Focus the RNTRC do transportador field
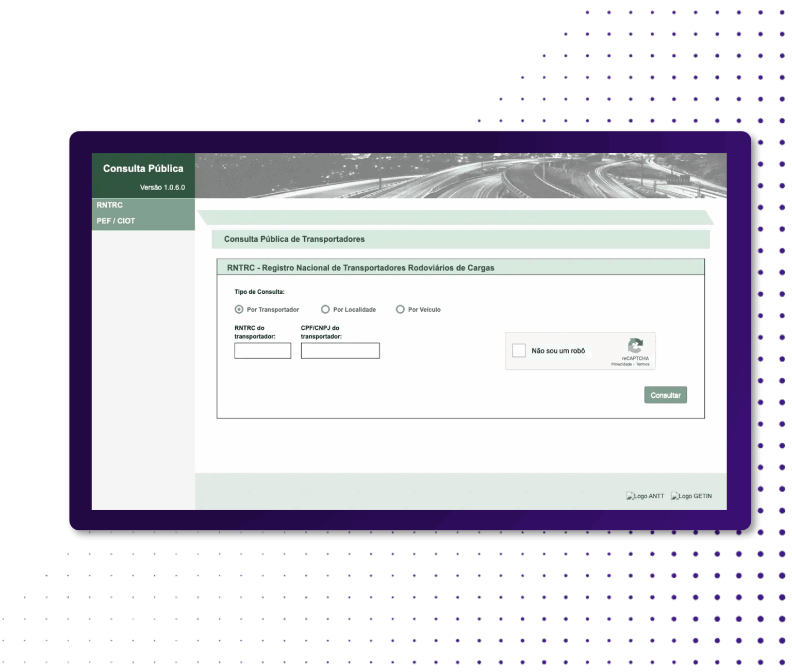The height and width of the screenshot is (672, 792). (x=262, y=351)
